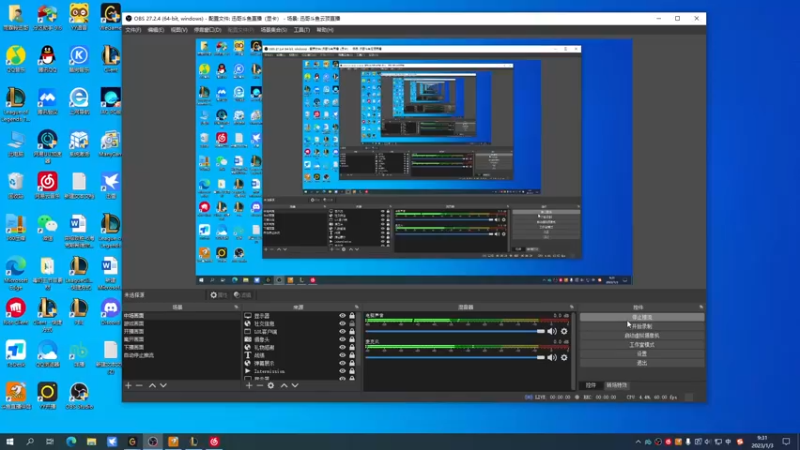Select the first scene in the Scenes list
The width and height of the screenshot is (800, 450).
181,316
